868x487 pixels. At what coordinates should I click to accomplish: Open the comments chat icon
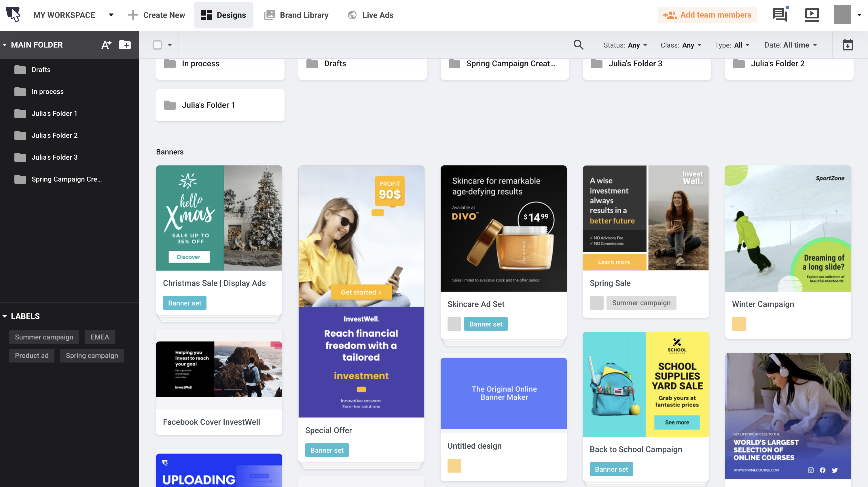pos(779,14)
